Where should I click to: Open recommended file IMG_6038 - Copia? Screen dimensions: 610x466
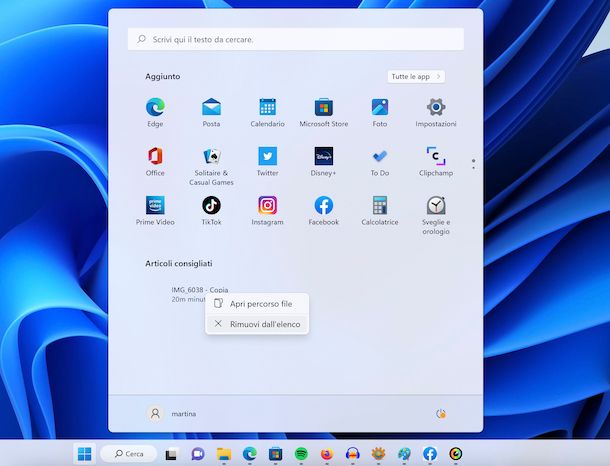click(200, 290)
